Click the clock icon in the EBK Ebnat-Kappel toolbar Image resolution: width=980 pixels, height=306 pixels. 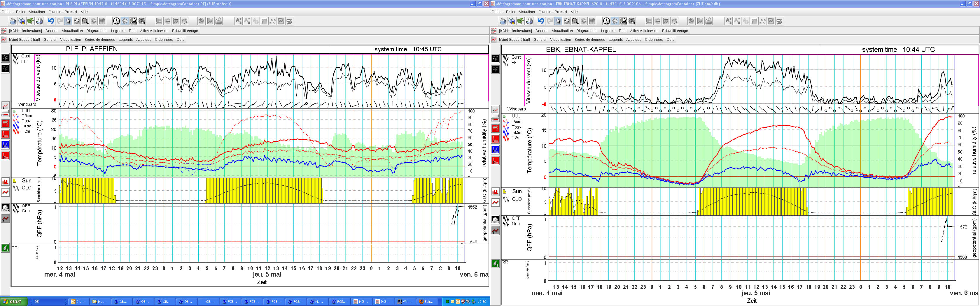click(x=606, y=21)
